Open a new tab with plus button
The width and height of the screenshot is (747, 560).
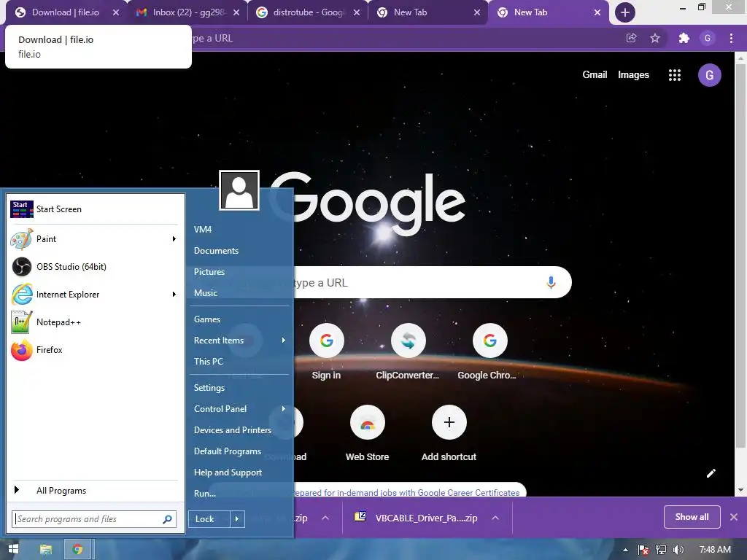tap(624, 12)
